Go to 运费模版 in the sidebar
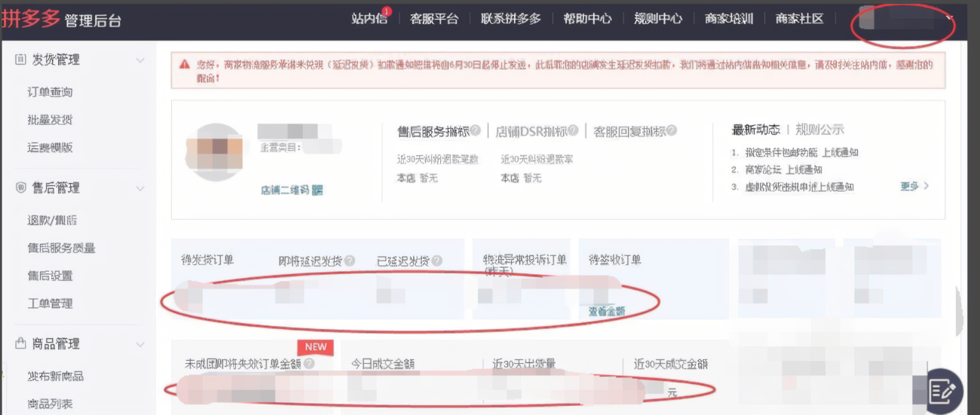The width and height of the screenshot is (980, 415). point(51,148)
